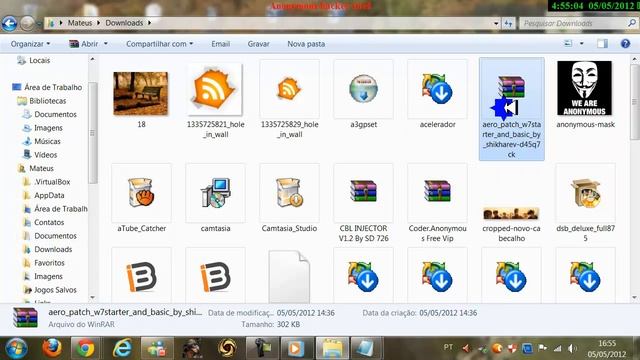This screenshot has height=360, width=640.
Task: Open the Compartilhar com dropdown
Action: coord(159,44)
